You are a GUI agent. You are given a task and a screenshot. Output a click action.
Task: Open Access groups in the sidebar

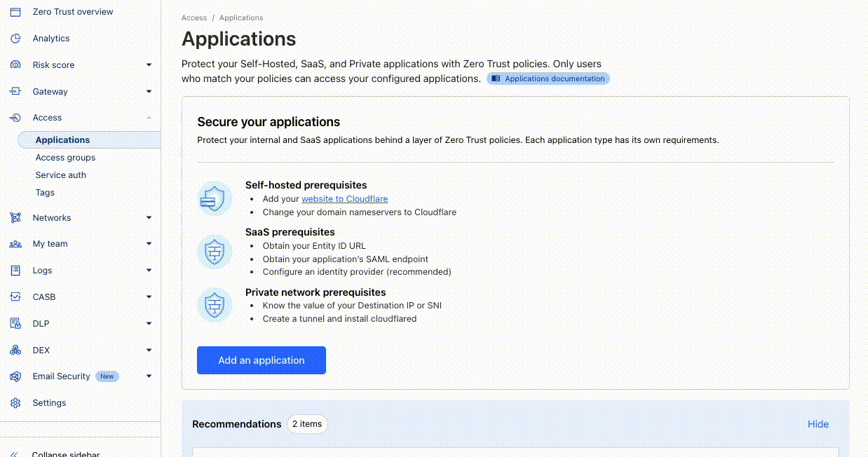[65, 158]
